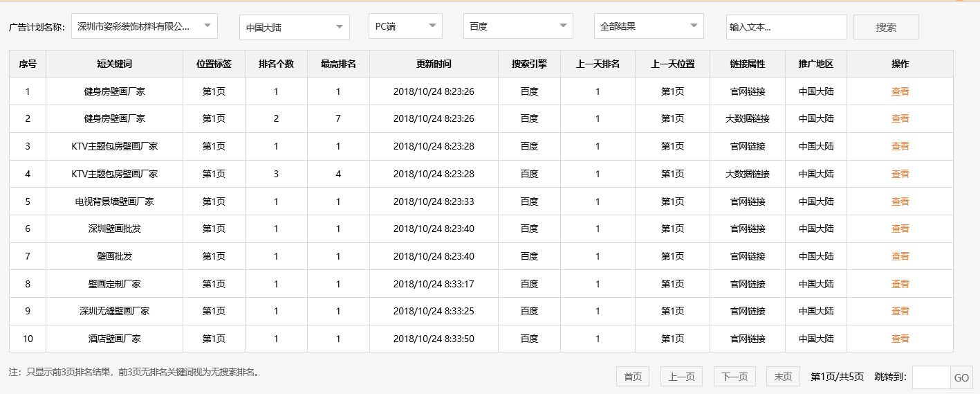Click the 序号 column header

(x=28, y=64)
